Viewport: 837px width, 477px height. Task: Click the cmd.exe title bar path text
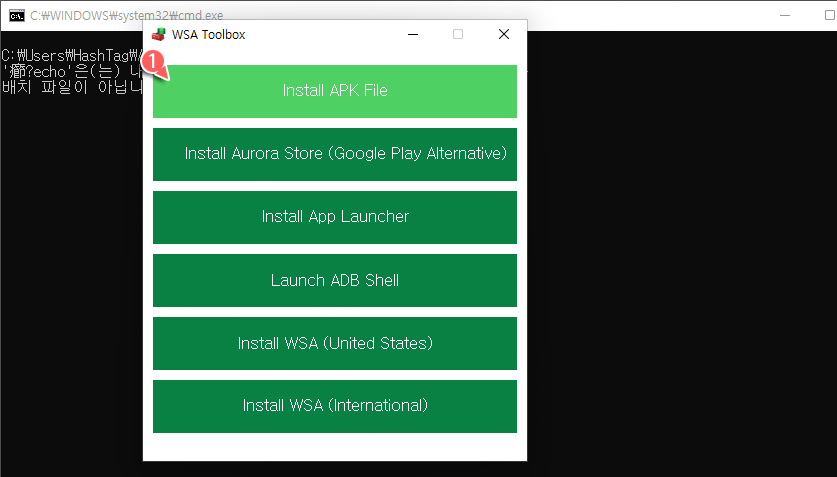point(127,15)
